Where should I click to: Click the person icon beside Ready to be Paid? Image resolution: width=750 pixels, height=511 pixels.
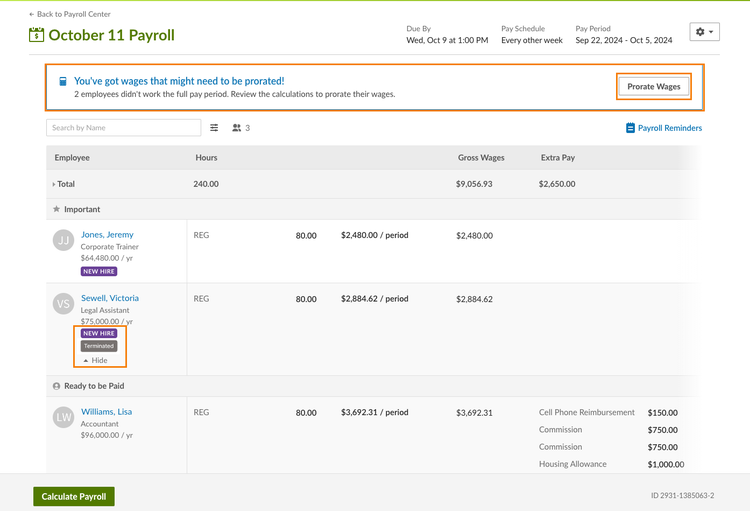pos(56,386)
